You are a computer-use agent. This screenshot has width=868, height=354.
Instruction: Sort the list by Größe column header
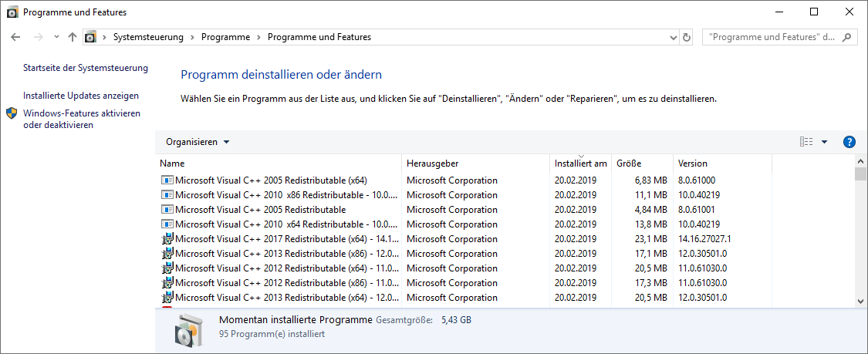(x=629, y=164)
